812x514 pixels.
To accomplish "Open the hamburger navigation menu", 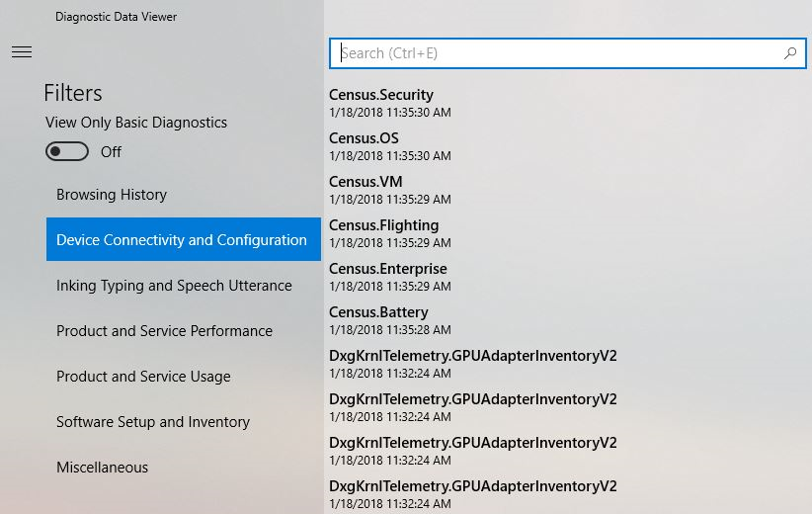I will [22, 52].
